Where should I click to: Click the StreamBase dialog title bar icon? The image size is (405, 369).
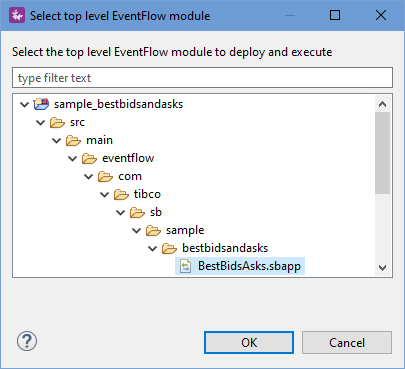coord(17,15)
